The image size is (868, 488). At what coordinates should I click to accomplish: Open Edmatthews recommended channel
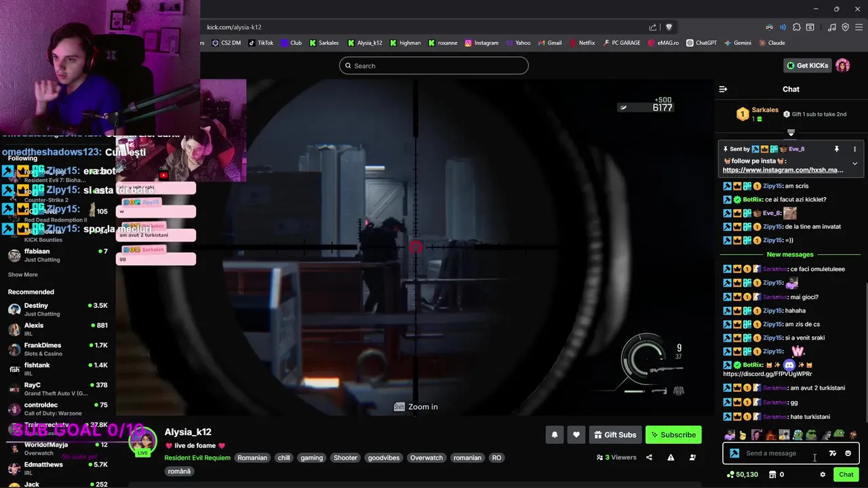(x=57, y=468)
